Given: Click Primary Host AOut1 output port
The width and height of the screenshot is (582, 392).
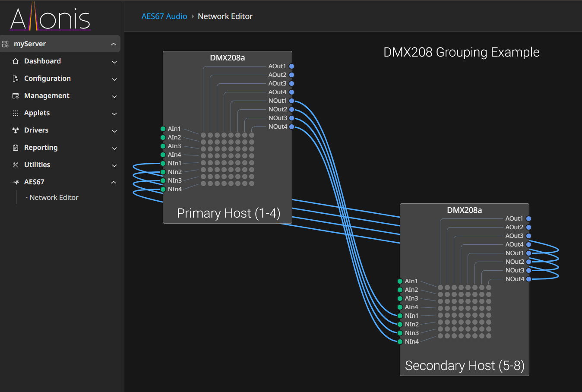Looking at the screenshot, I should pos(291,66).
